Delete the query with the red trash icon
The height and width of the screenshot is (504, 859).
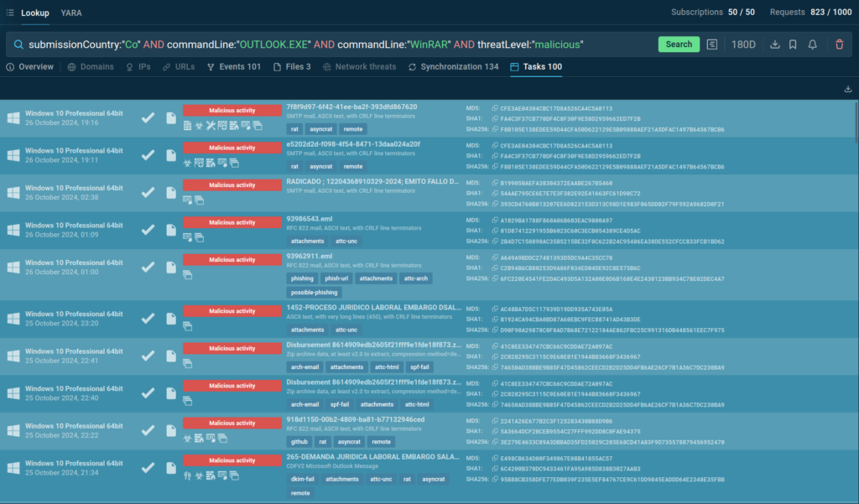(x=840, y=44)
